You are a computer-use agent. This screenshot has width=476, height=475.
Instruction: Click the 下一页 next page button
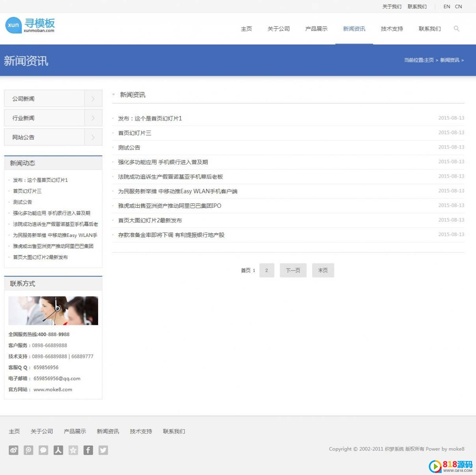coord(293,270)
